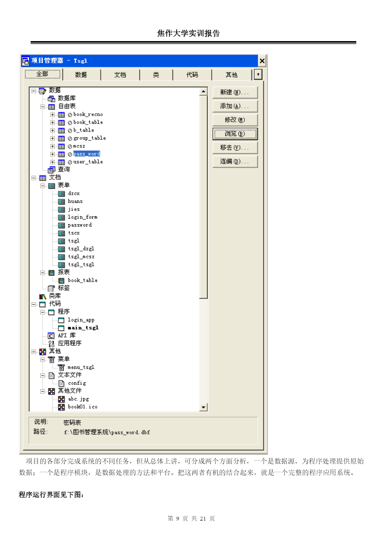Click the b_table table icon

[x=61, y=131]
